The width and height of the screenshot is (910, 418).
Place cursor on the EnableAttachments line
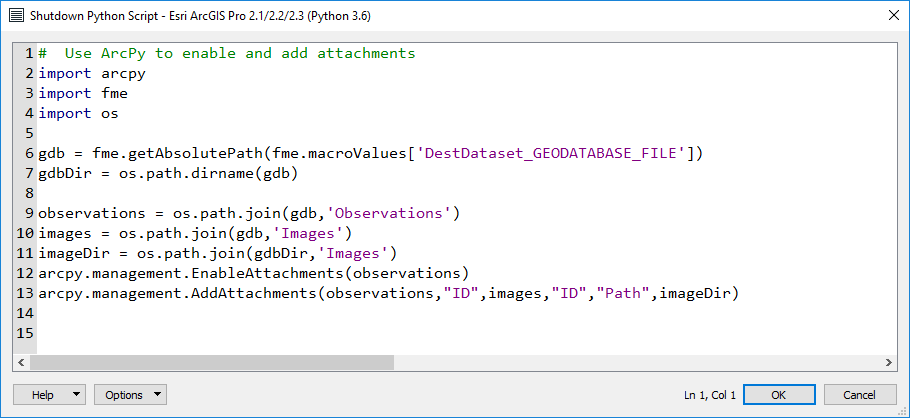tap(252, 273)
